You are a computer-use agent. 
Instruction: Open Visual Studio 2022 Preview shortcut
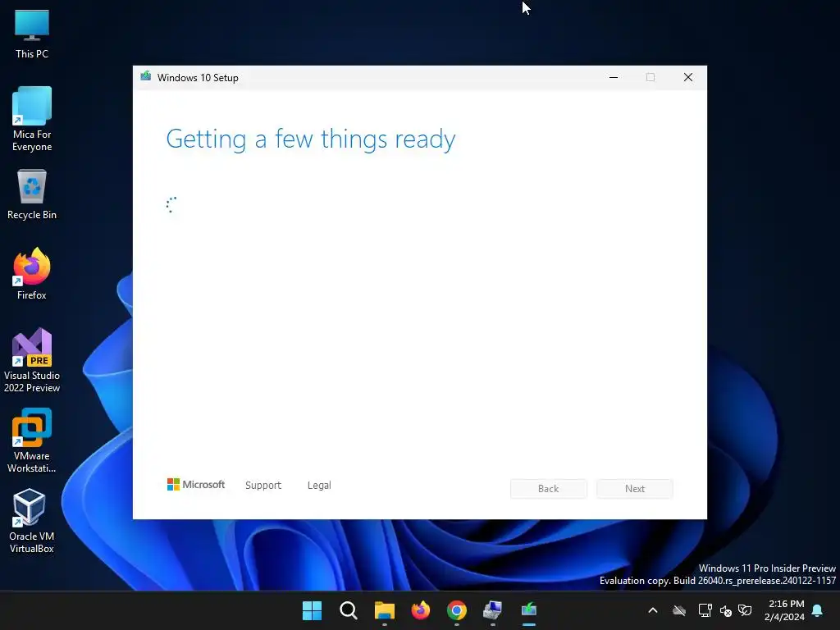coord(32,360)
